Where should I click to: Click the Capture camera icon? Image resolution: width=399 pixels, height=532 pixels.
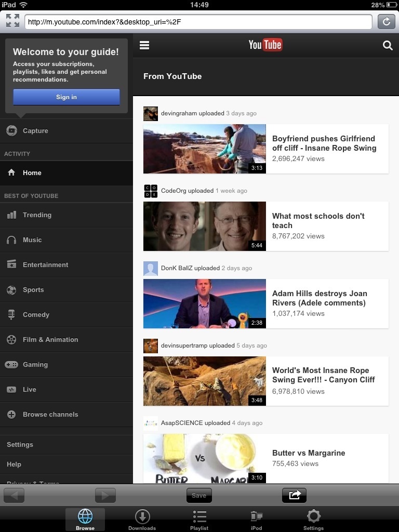coord(11,130)
